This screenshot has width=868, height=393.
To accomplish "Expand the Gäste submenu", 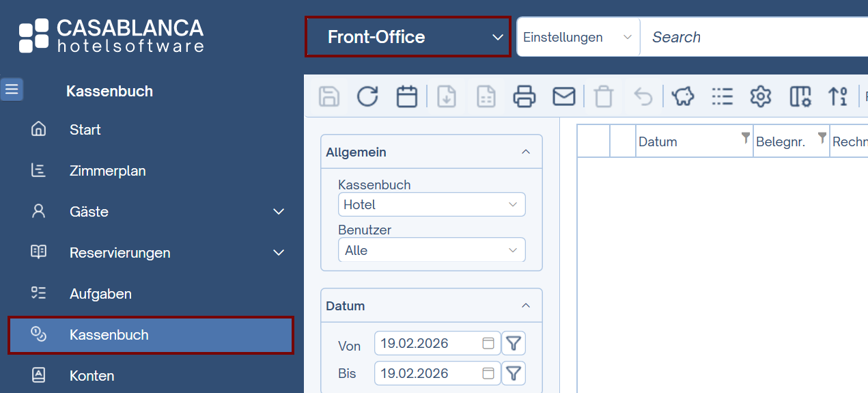I will (x=279, y=212).
